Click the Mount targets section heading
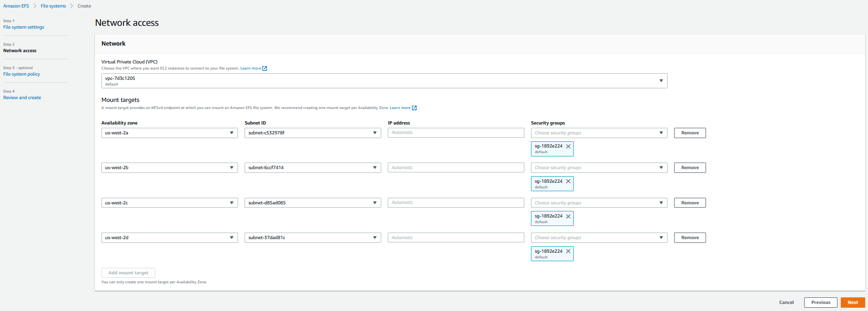This screenshot has height=311, width=868. 120,100
